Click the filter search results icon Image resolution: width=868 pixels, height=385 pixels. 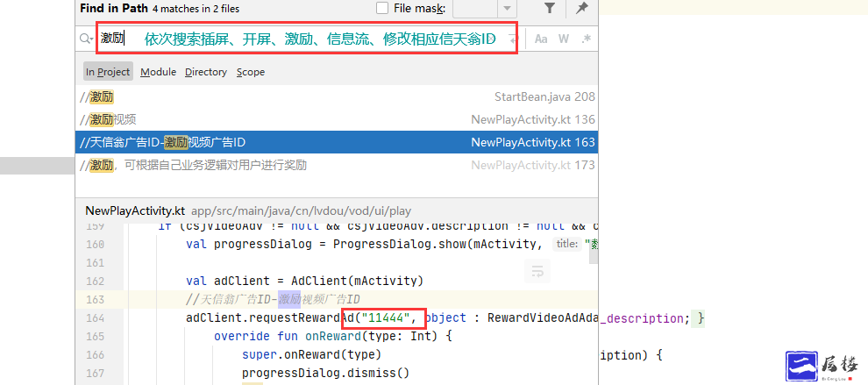549,8
